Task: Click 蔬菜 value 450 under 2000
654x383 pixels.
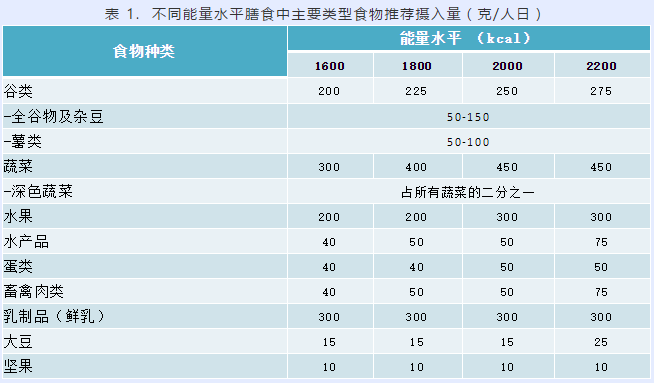Action: pos(507,167)
